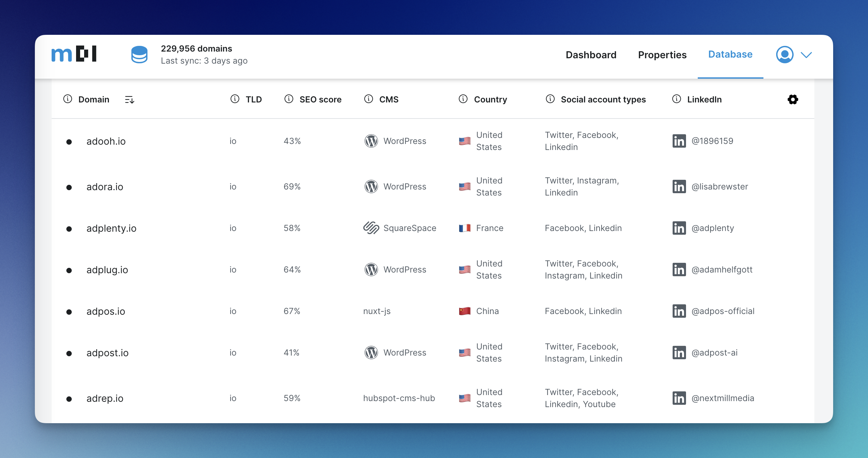This screenshot has width=868, height=458.
Task: Open the Properties tab
Action: pyautogui.click(x=662, y=55)
